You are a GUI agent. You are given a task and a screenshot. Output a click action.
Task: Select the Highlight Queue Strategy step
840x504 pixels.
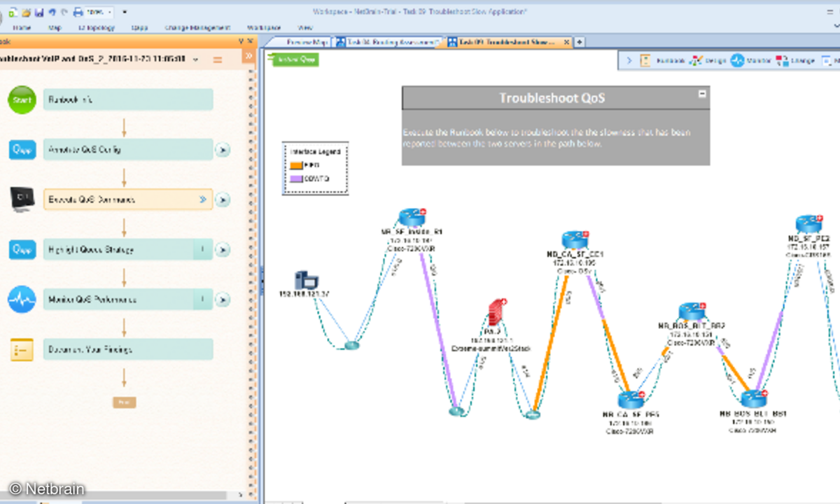point(128,250)
